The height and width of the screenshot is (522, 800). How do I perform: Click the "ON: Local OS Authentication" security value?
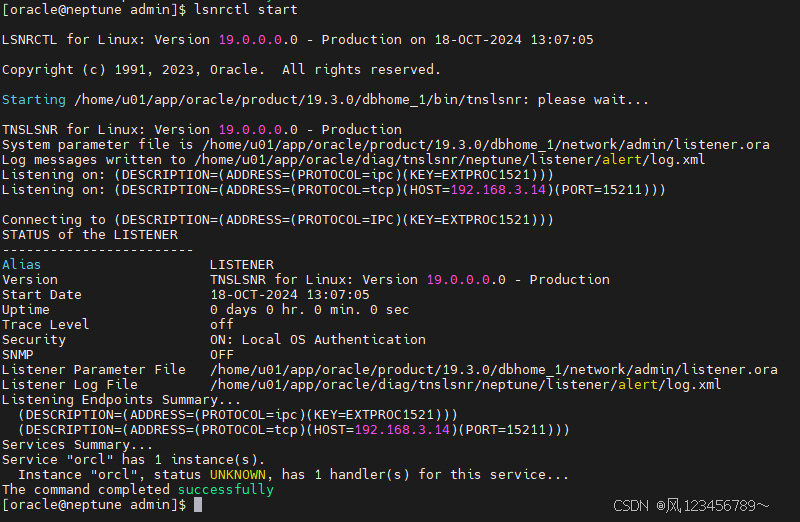pos(317,340)
